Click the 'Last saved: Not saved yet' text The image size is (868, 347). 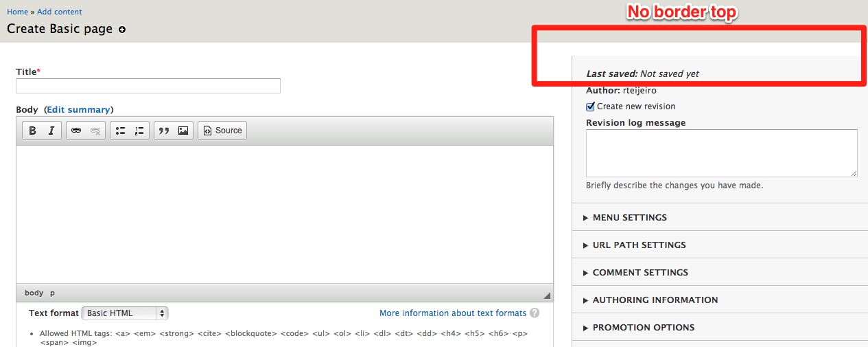click(x=643, y=74)
